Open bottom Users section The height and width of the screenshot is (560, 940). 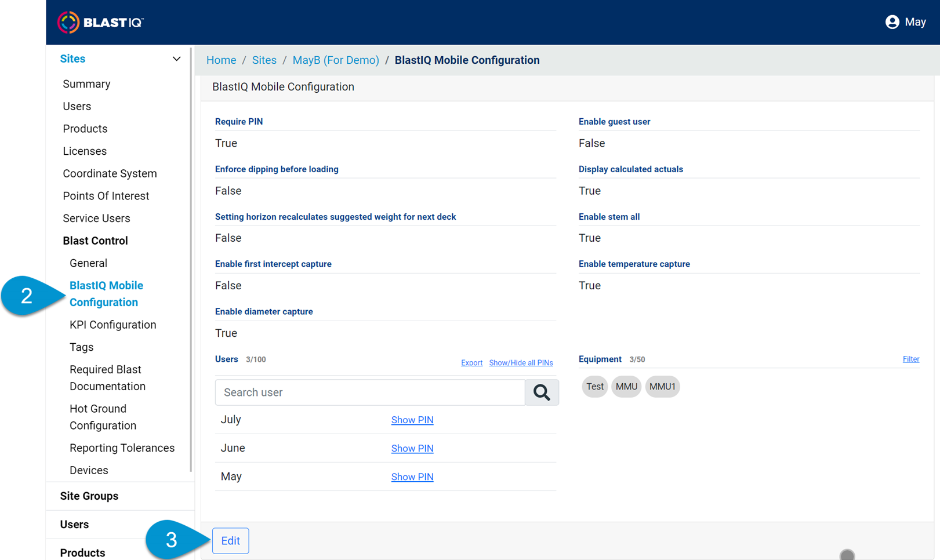[x=74, y=525]
